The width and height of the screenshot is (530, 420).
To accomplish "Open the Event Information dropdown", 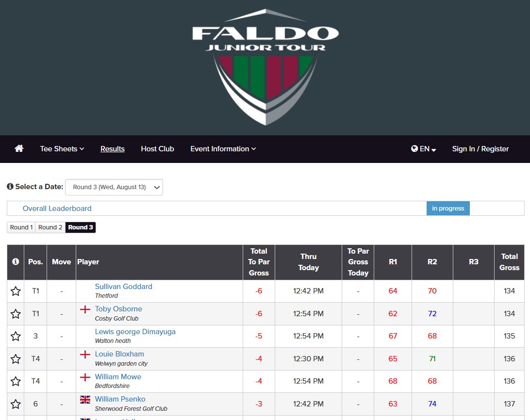I will (223, 149).
